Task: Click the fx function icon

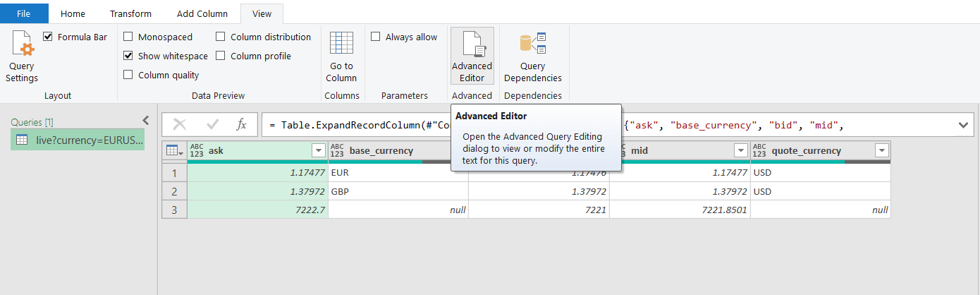Action: coord(242,125)
